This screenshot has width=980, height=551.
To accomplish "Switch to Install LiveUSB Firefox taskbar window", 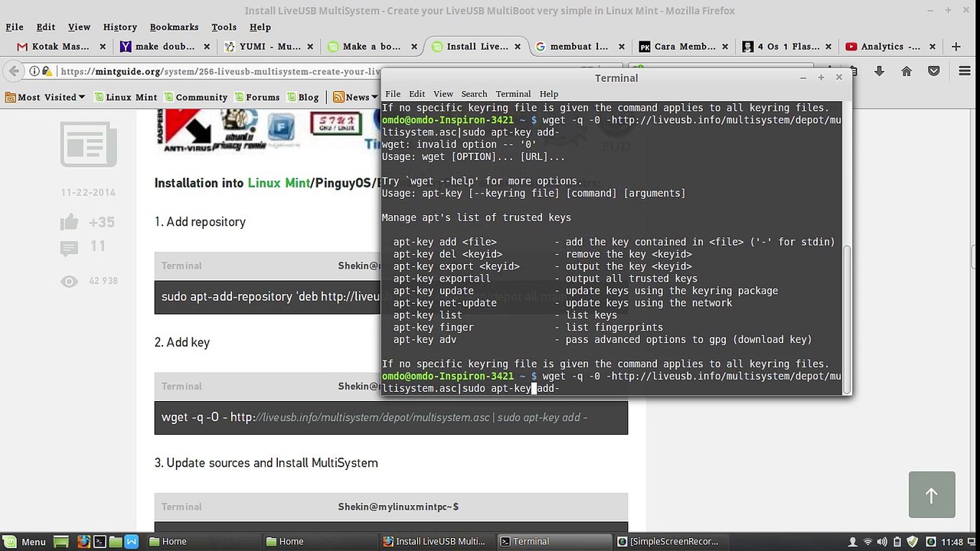I will point(439,541).
